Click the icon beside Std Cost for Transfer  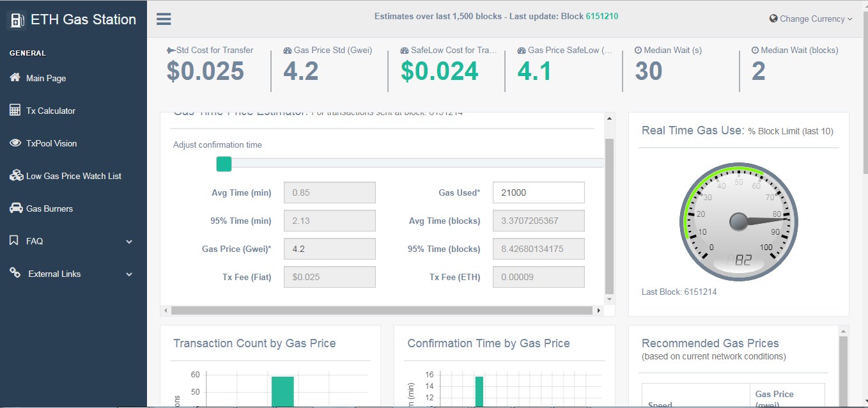171,50
